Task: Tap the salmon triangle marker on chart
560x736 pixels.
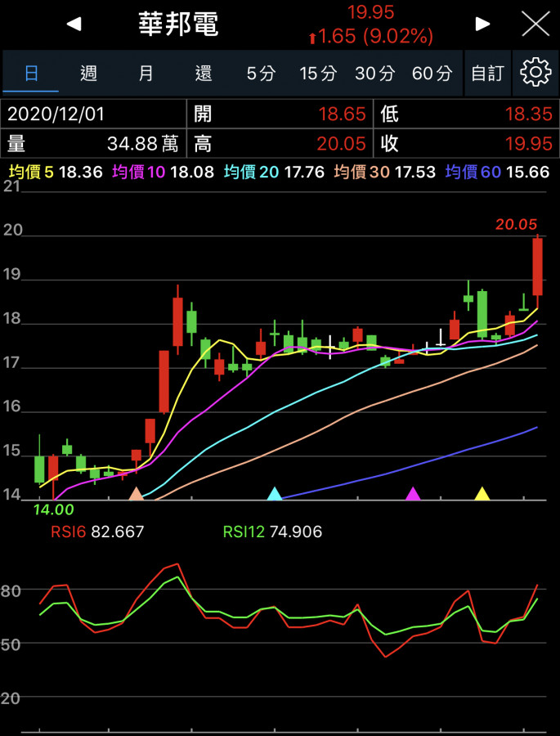Action: [137, 493]
